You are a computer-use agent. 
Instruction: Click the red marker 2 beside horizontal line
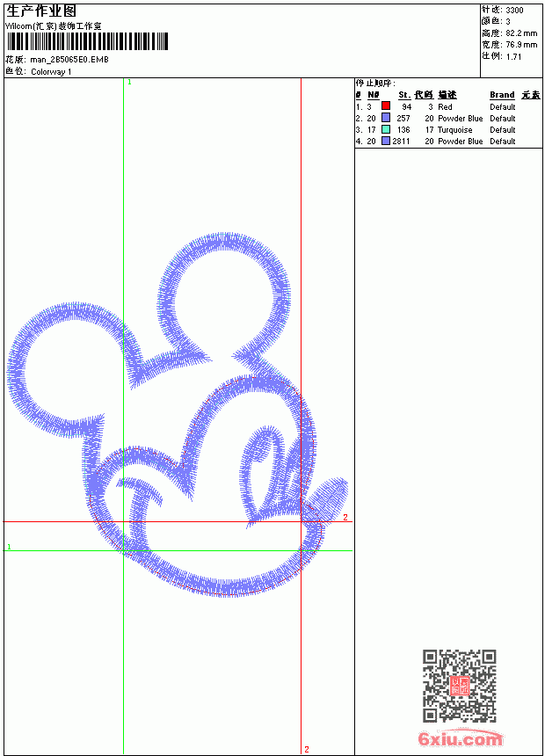[x=345, y=518]
